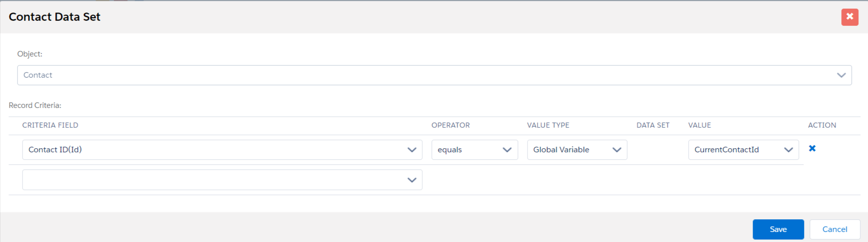This screenshot has width=868, height=242.
Task: Save the data set
Action: [x=778, y=229]
